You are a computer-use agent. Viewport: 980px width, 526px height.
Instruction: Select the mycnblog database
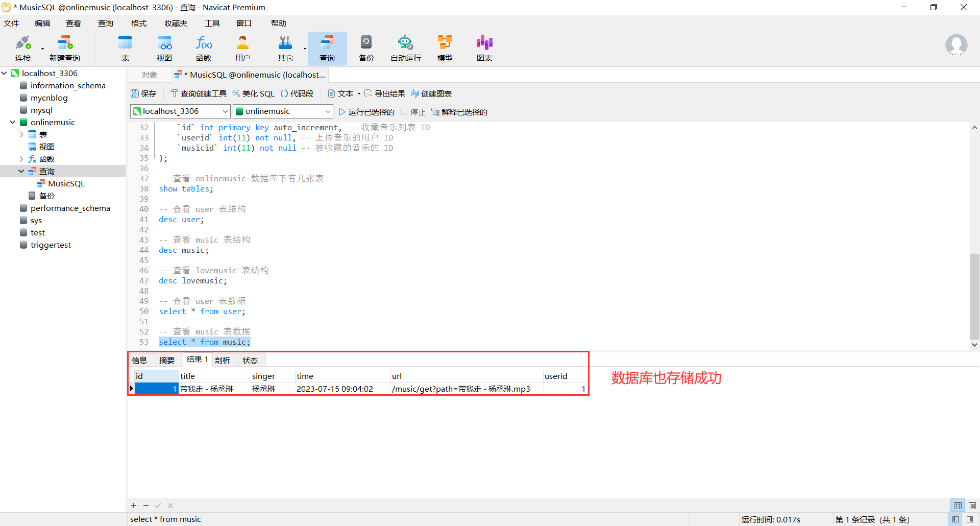click(x=49, y=98)
